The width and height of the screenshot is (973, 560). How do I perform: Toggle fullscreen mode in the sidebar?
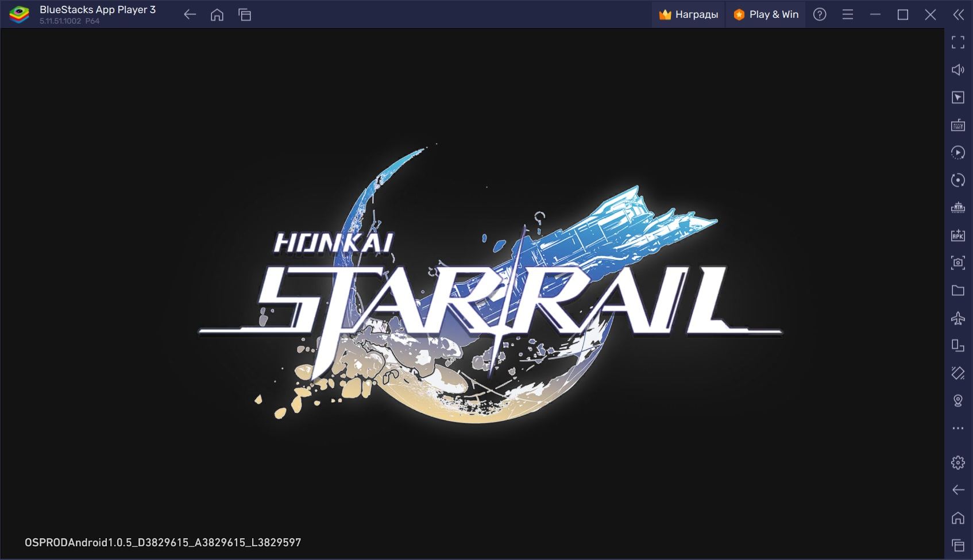click(958, 42)
